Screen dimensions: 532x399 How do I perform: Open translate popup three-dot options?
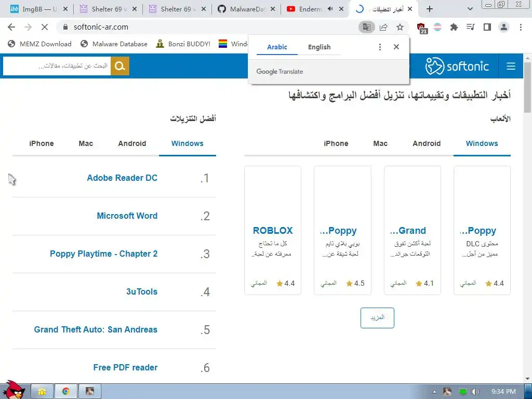380,47
